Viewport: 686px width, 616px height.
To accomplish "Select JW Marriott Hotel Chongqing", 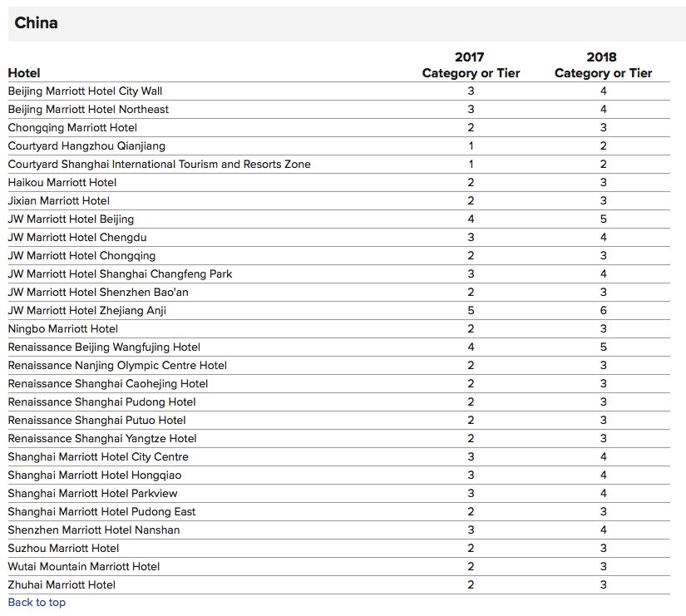I will click(81, 256).
